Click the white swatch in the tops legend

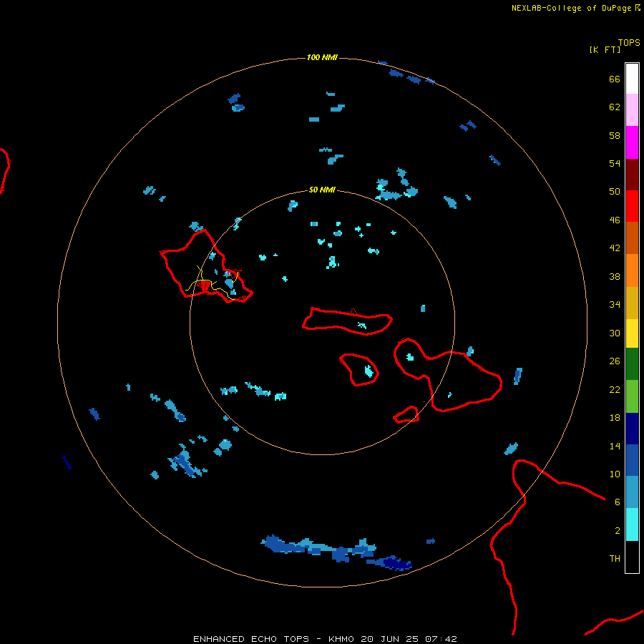tap(632, 79)
